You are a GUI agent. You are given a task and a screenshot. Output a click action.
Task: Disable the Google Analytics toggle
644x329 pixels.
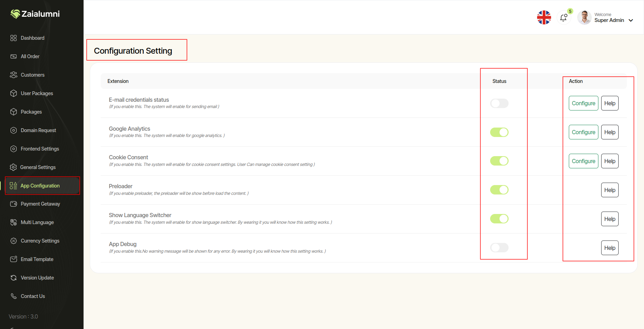click(499, 132)
